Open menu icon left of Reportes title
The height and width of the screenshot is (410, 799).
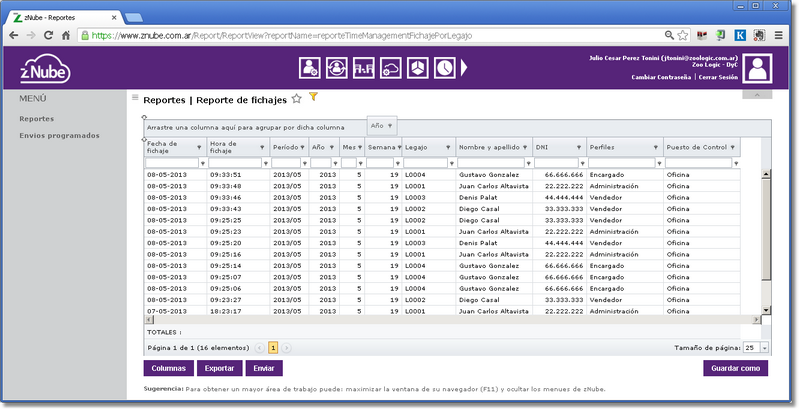[x=135, y=98]
